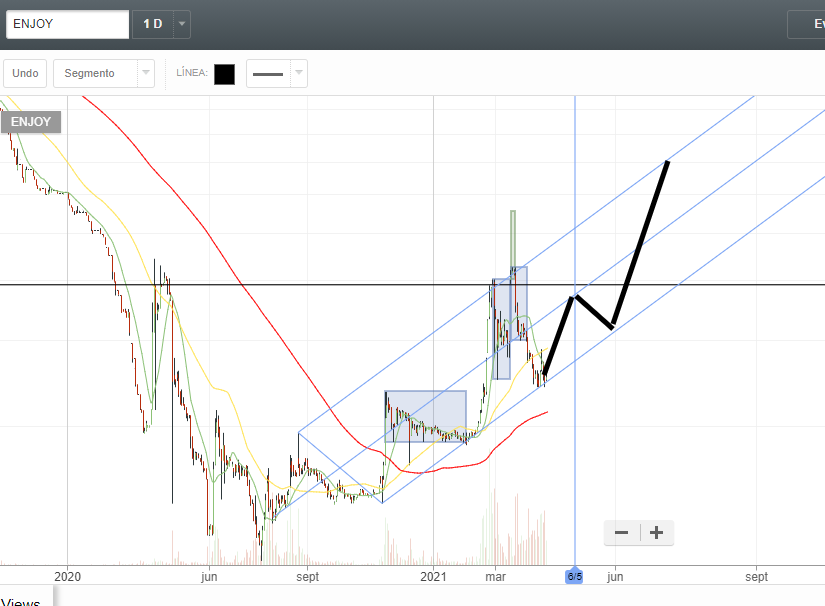The image size is (825, 606).
Task: Click the 2020 label on the time axis
Action: tap(67, 577)
